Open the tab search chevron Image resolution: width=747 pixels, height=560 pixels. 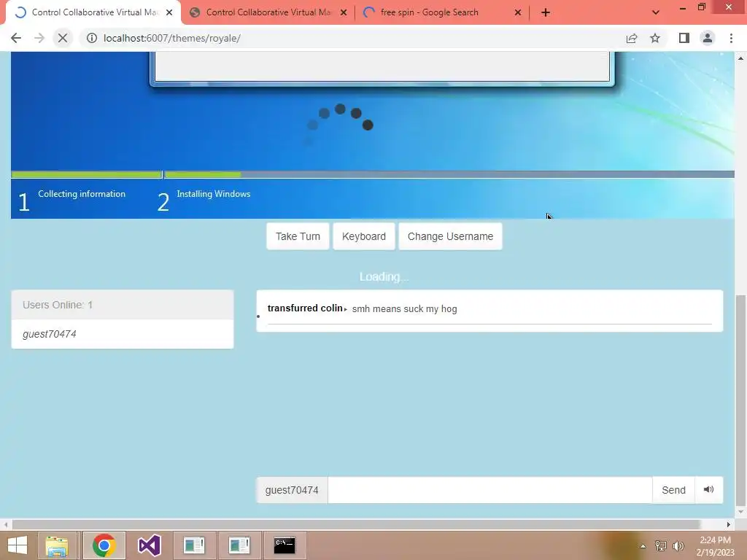coord(656,12)
